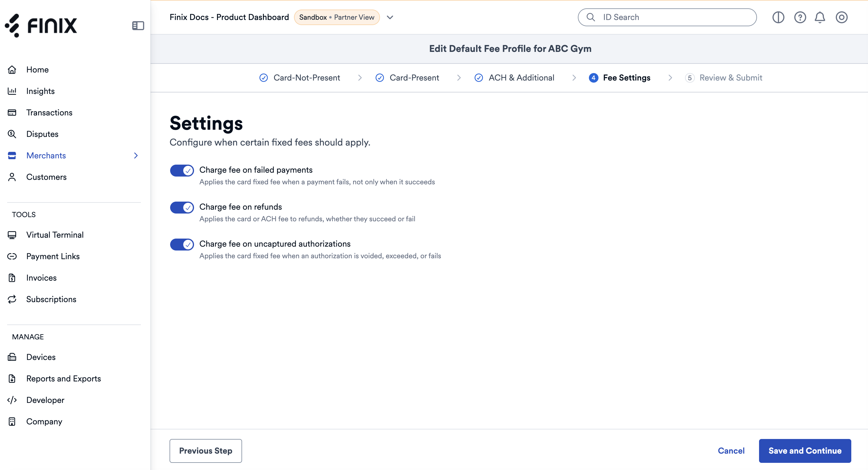The image size is (868, 470).
Task: Click the Transactions card icon
Action: point(12,112)
